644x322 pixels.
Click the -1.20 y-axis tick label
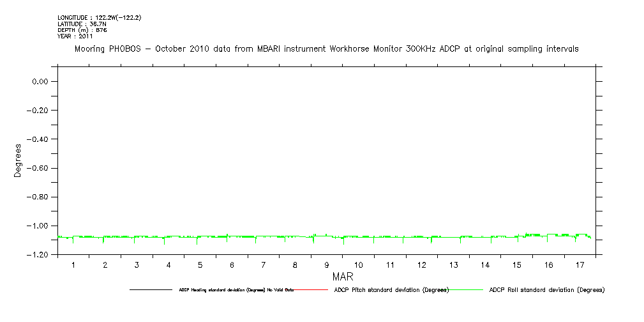click(38, 255)
